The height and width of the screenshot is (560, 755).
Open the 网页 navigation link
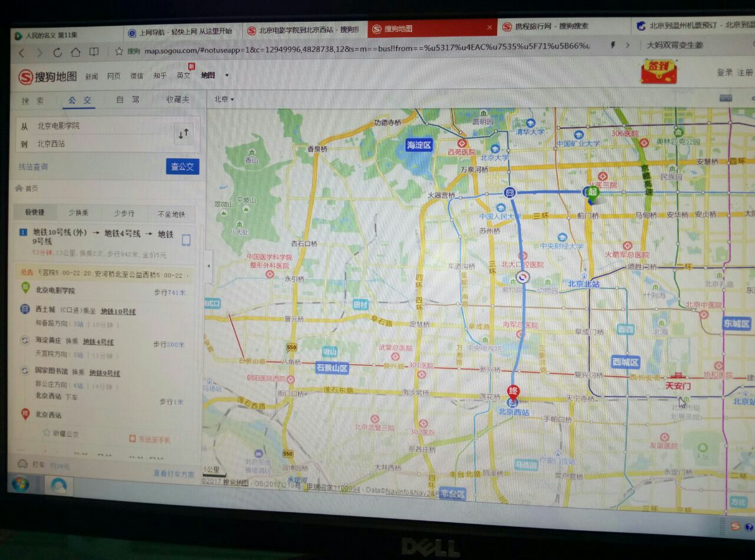tap(114, 76)
